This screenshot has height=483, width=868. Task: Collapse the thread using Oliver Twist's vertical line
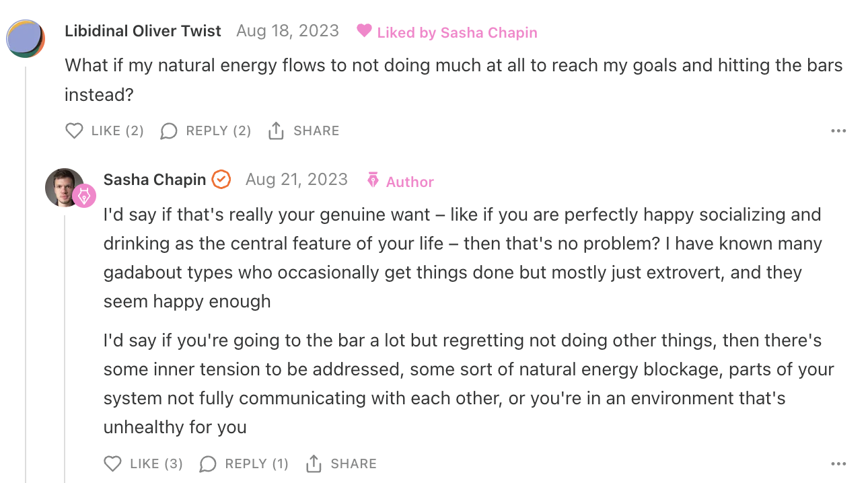coord(26,269)
